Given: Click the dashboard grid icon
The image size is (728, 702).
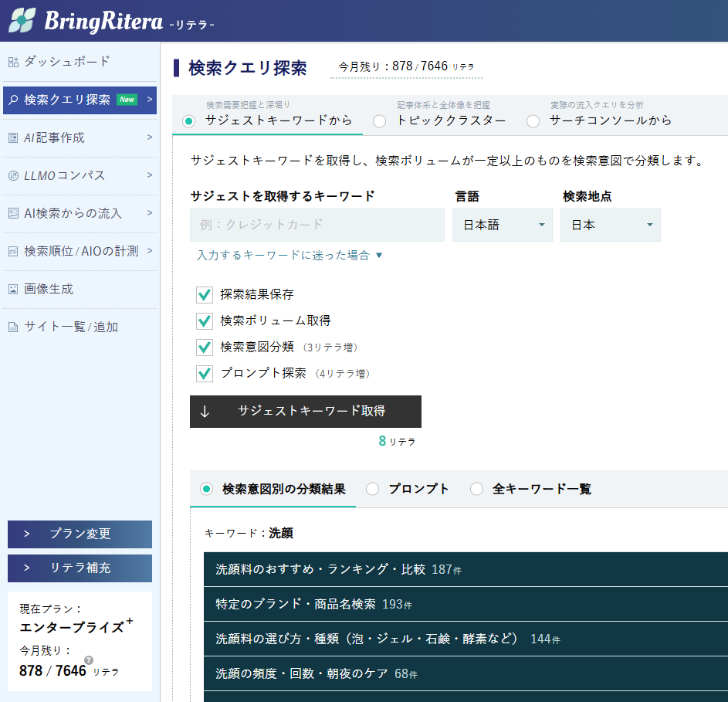Looking at the screenshot, I should pyautogui.click(x=13, y=62).
